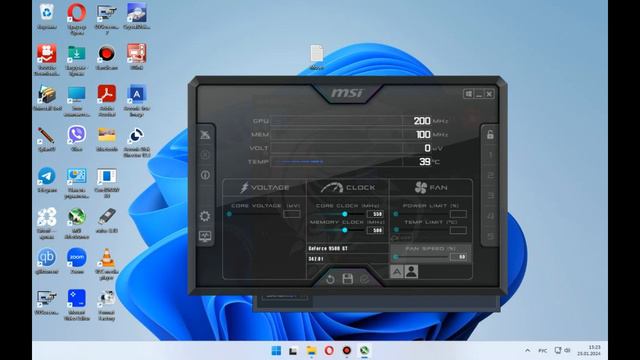The height and width of the screenshot is (360, 640).
Task: Click the Core Clock slider handle
Action: tap(345, 214)
